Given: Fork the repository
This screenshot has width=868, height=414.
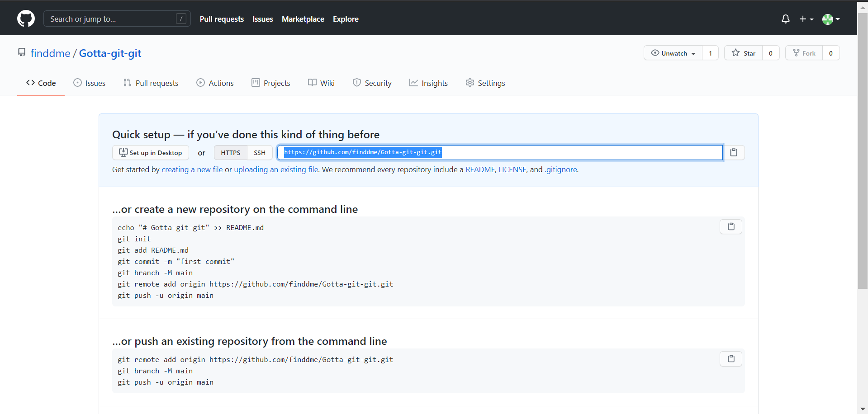Looking at the screenshot, I should click(804, 53).
